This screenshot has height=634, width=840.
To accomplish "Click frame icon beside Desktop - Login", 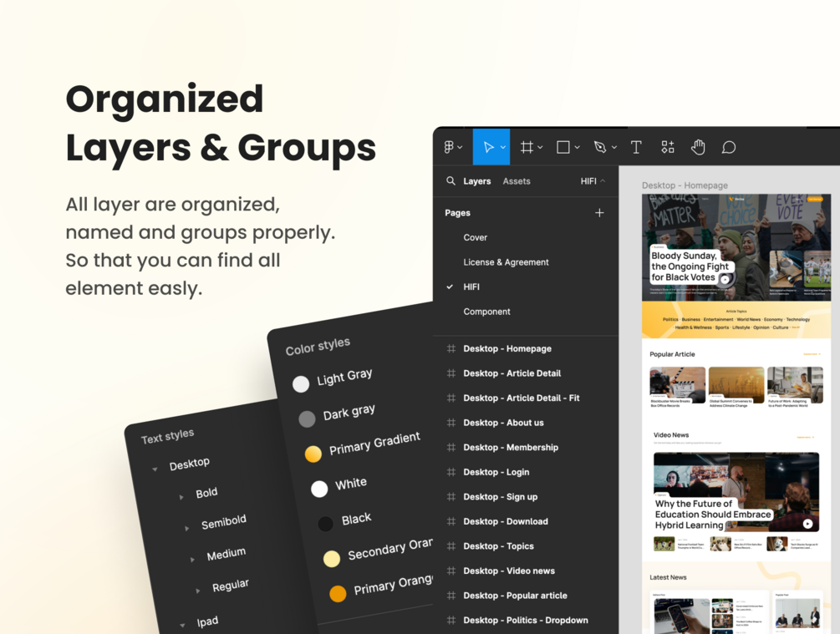I will (x=451, y=472).
